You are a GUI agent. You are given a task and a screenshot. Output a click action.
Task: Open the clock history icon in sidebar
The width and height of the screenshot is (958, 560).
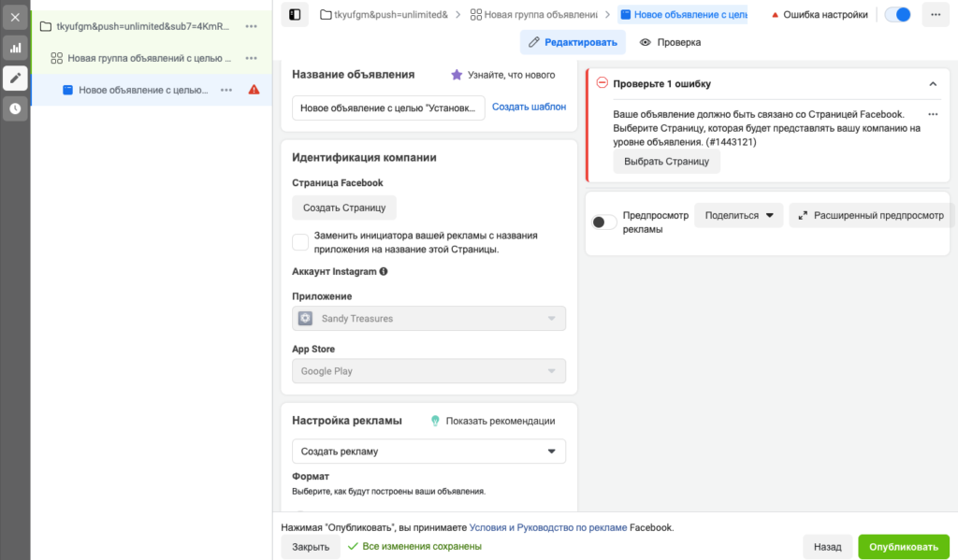coord(15,108)
